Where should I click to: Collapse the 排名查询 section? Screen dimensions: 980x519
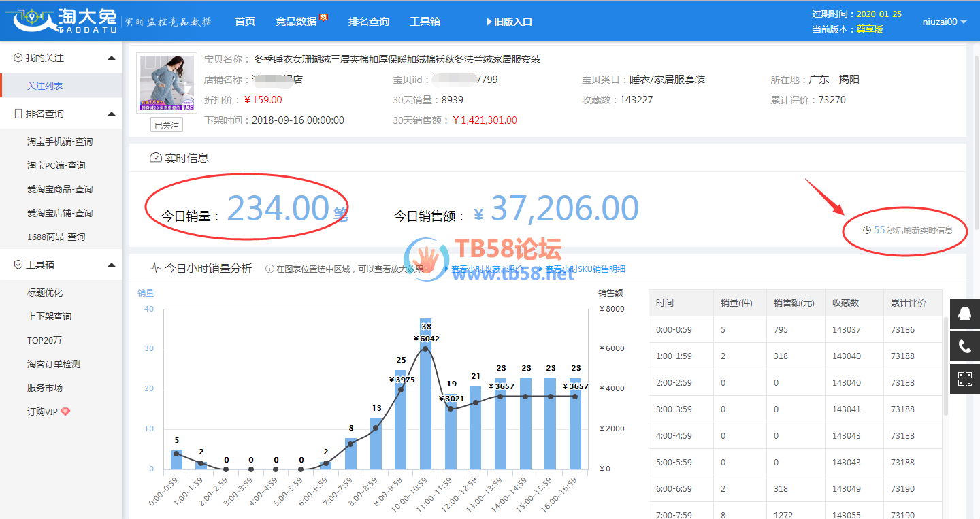[112, 114]
